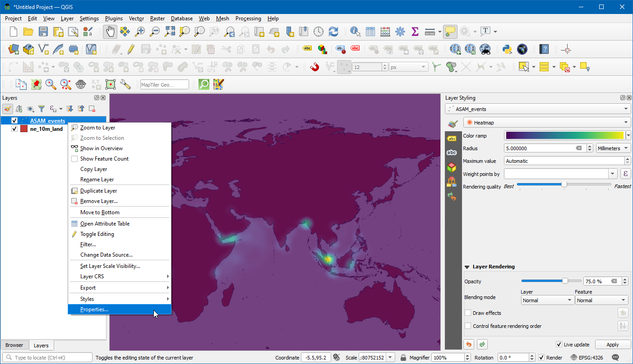Open the Heatmap renderer dropdown
This screenshot has width=633, height=364.
click(547, 123)
